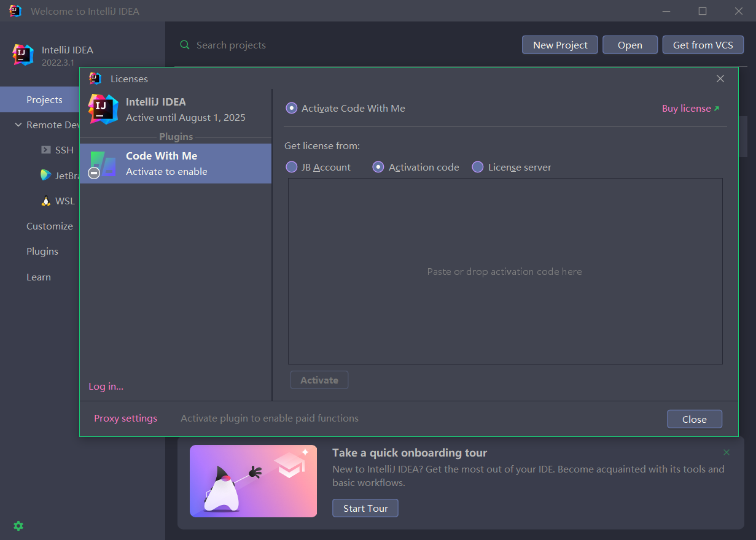Click the search magnifier icon

click(185, 45)
